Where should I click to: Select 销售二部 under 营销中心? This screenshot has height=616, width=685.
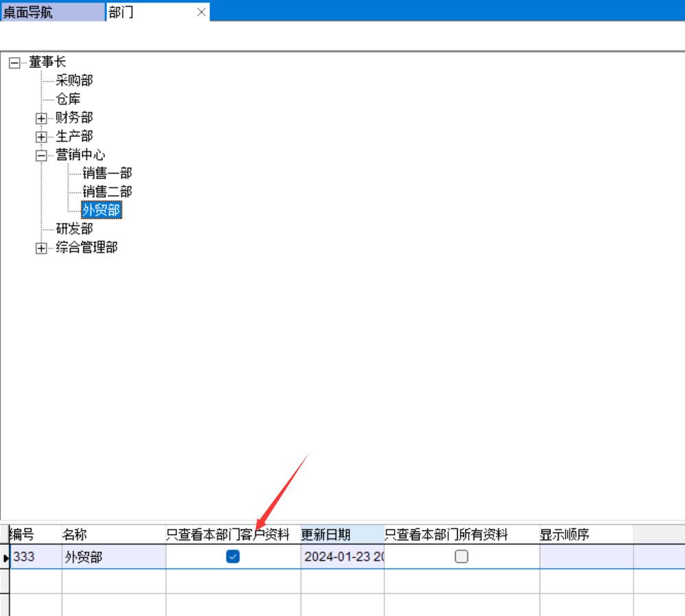coord(107,192)
